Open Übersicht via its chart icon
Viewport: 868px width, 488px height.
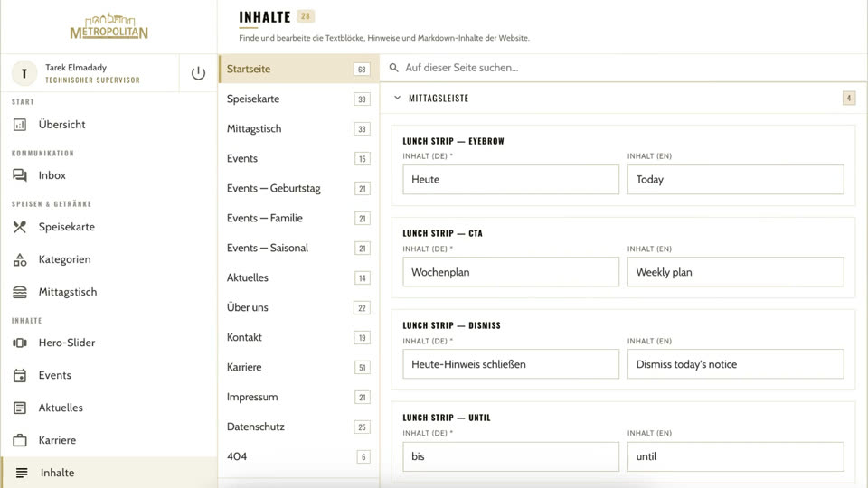tap(20, 125)
